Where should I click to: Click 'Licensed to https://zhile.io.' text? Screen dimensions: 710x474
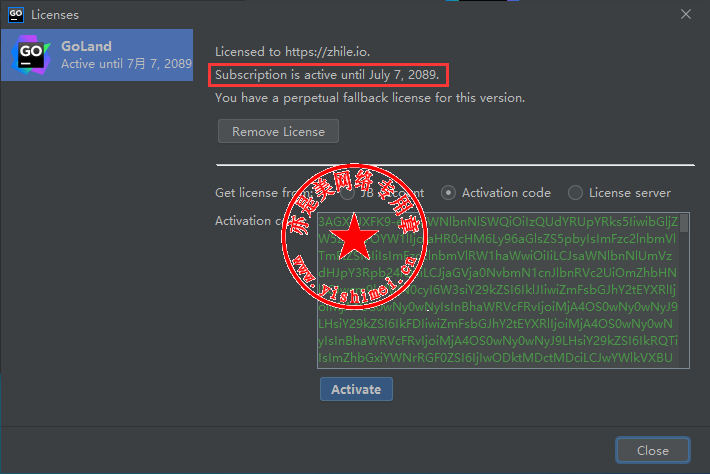pos(292,52)
